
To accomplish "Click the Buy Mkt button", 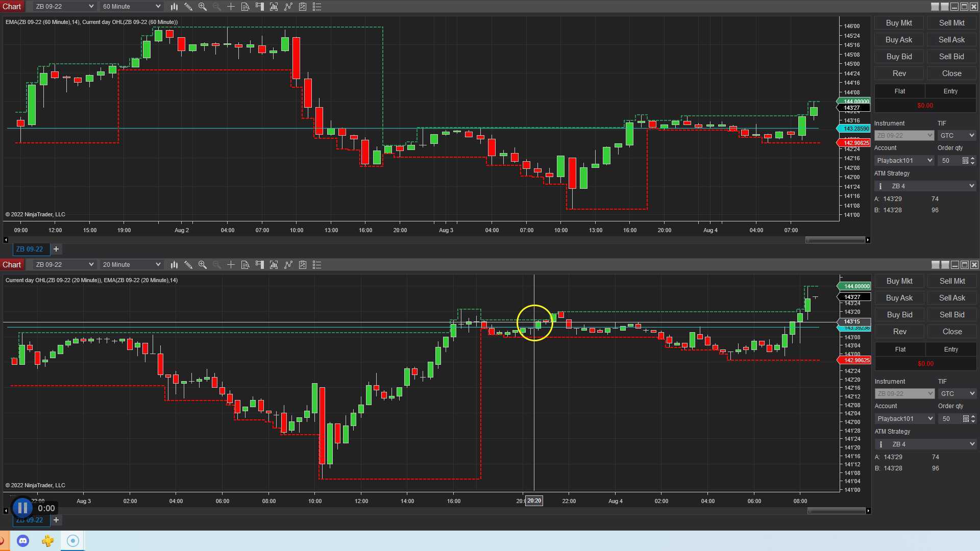I will point(899,22).
